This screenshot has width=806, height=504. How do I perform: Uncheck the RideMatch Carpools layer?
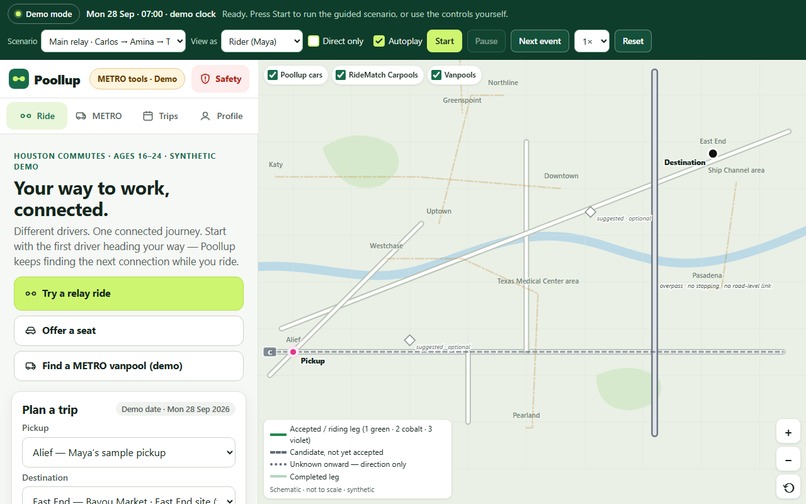[340, 75]
